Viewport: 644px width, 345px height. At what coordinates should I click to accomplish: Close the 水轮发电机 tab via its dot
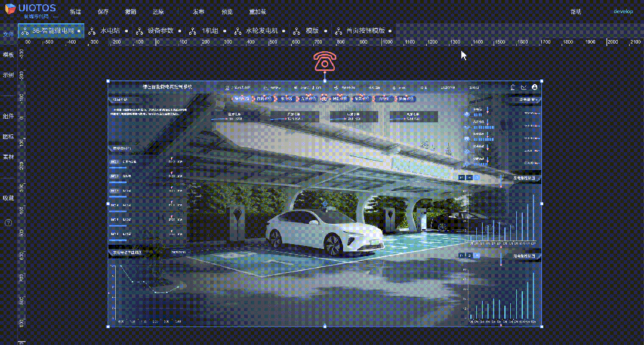(x=284, y=31)
